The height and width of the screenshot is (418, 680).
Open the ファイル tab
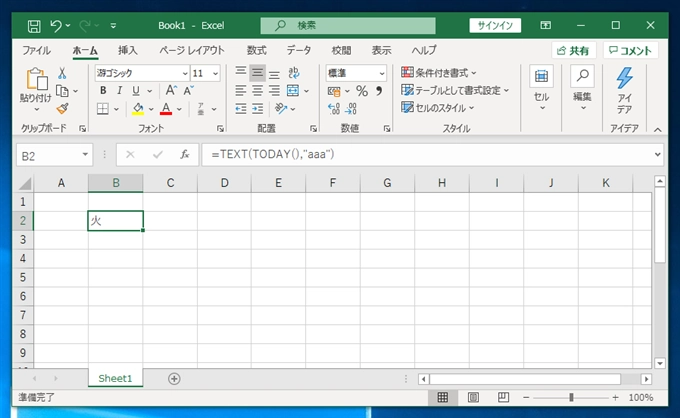pyautogui.click(x=36, y=50)
